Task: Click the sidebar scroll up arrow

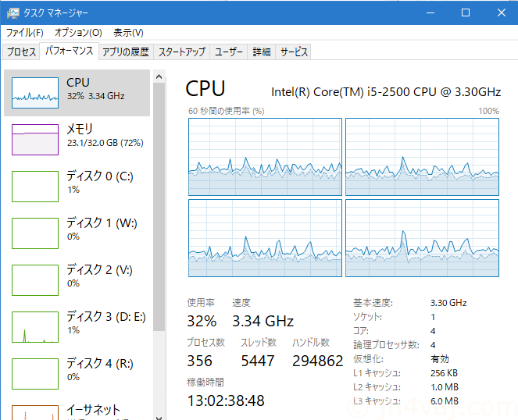Action: (x=159, y=77)
